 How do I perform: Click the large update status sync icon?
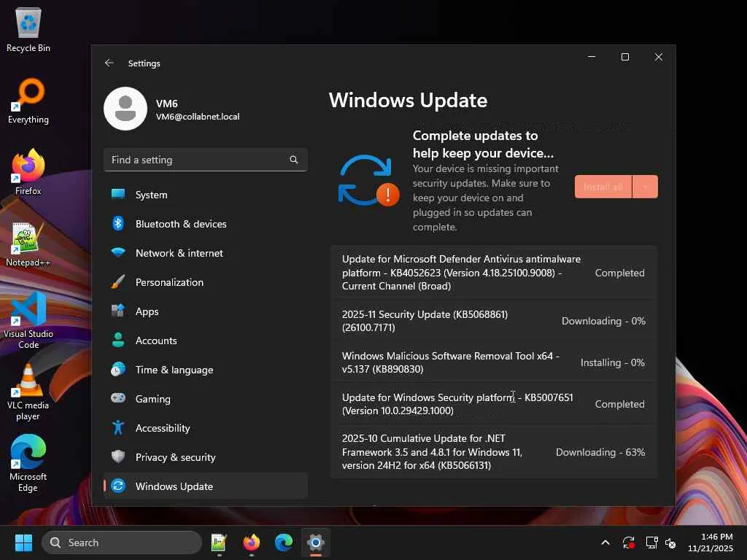point(368,181)
